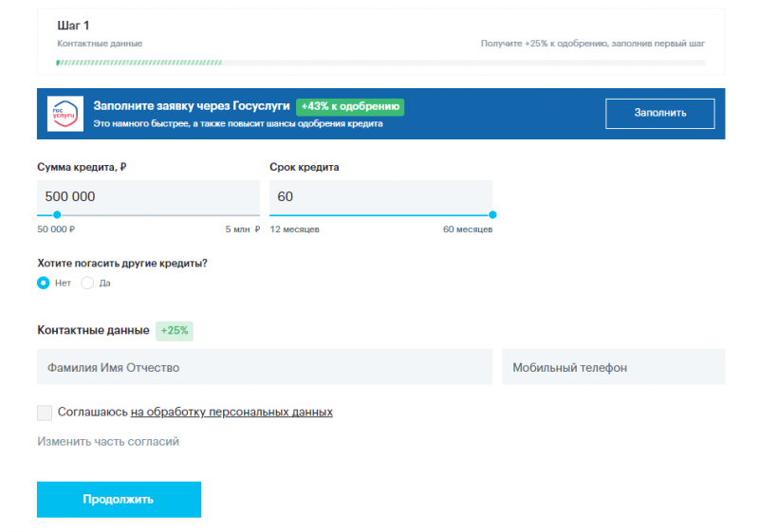Click the 5 млн ₽ maximum label
The image size is (759, 532).
pos(242,229)
